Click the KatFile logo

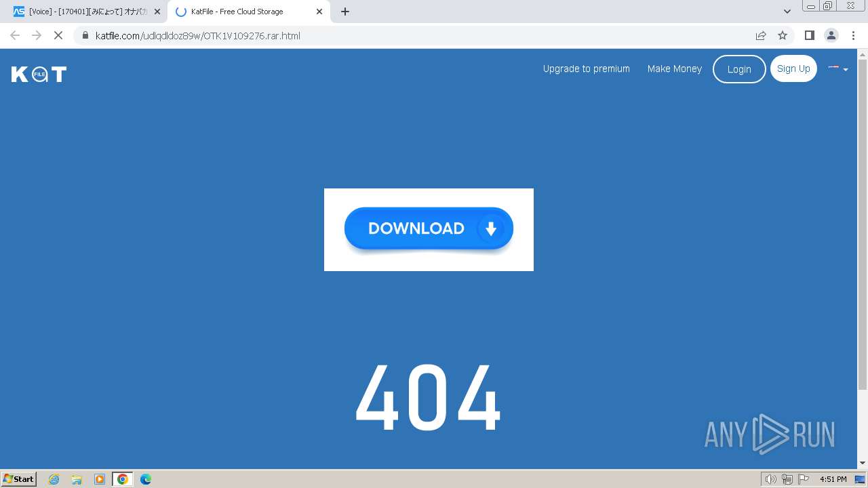[x=39, y=74]
